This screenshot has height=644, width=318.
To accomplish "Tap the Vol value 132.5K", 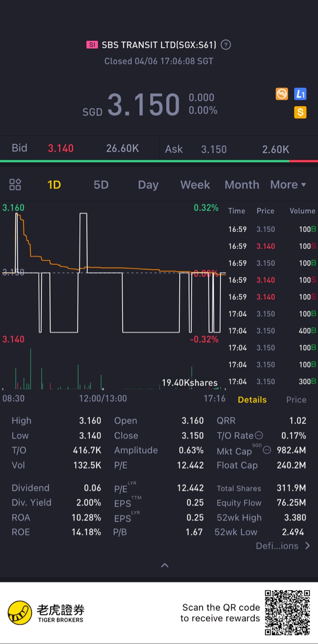I will click(87, 465).
